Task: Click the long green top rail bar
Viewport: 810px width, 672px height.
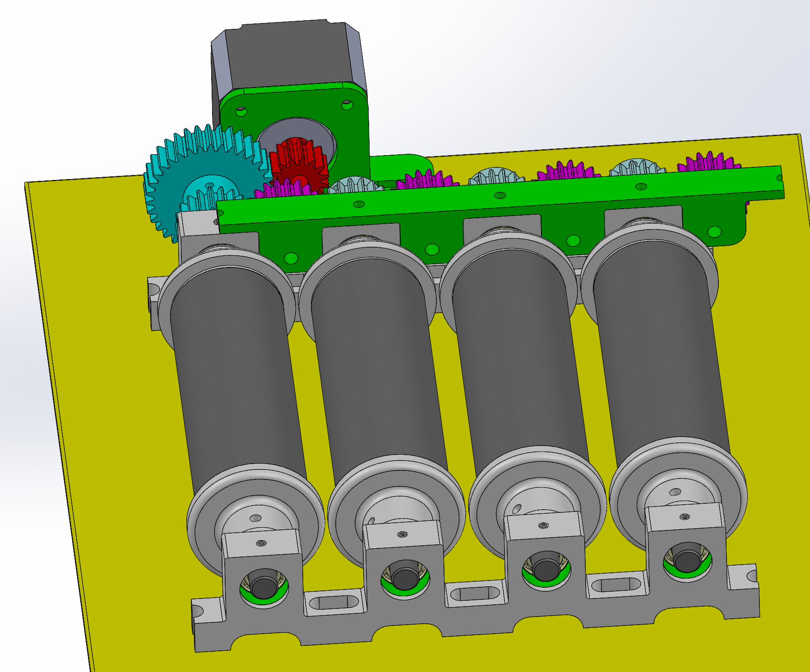Action: [500, 195]
